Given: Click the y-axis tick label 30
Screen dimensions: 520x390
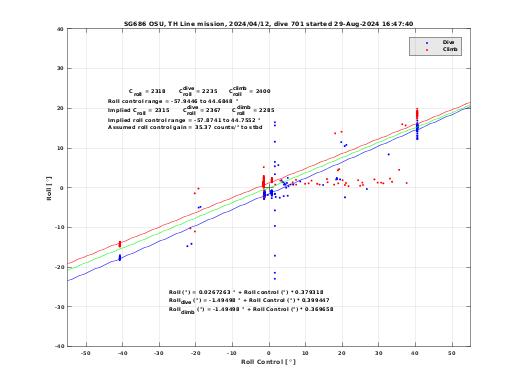Looking at the screenshot, I should (x=60, y=68).
